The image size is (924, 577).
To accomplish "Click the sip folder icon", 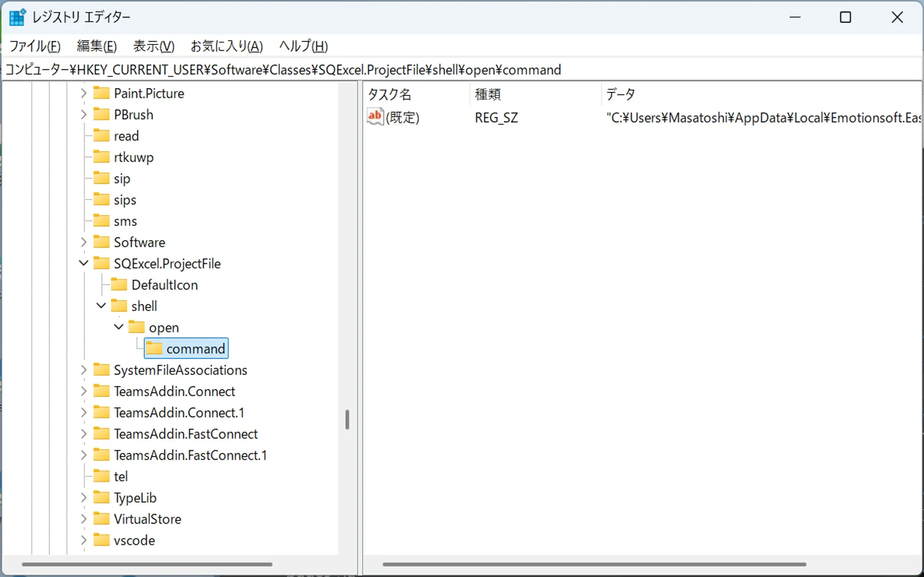I will (101, 178).
